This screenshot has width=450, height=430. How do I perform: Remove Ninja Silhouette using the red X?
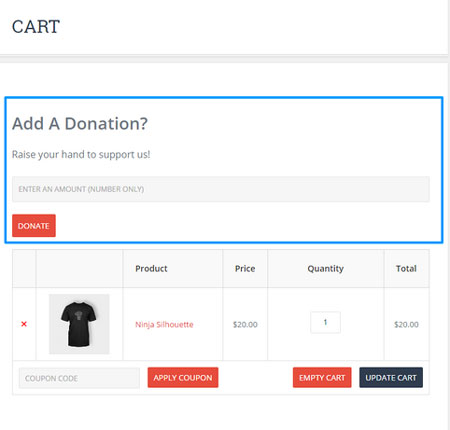click(x=24, y=324)
